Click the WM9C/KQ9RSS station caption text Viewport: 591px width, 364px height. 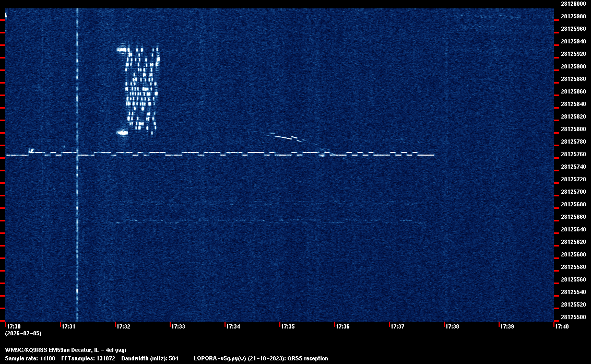coord(65,350)
